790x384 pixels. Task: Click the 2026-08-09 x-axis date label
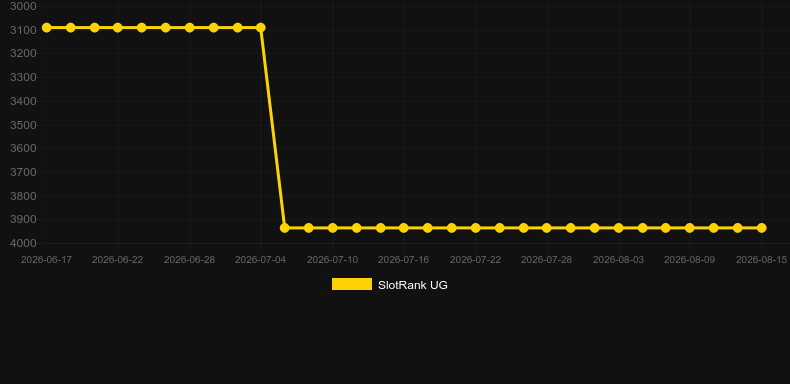click(690, 260)
